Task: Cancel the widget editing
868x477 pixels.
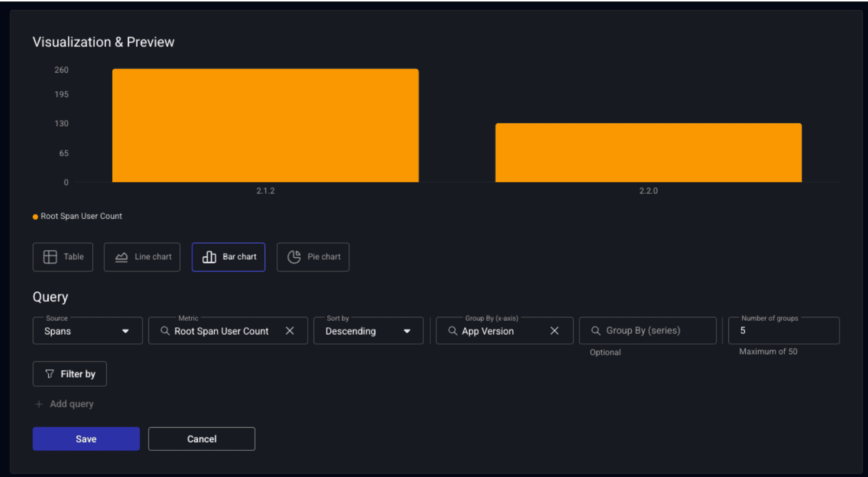Action: pos(202,439)
